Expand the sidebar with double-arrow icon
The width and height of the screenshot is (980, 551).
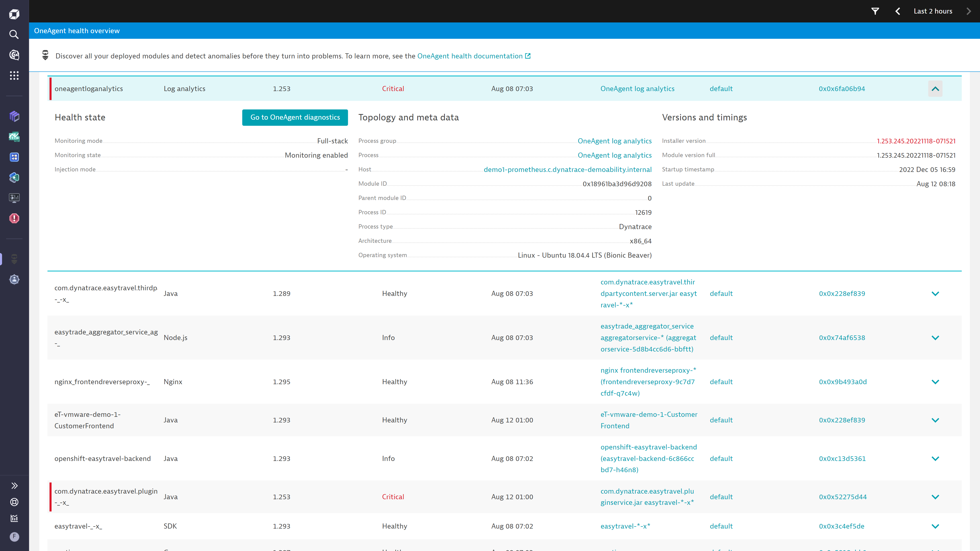pos(14,485)
